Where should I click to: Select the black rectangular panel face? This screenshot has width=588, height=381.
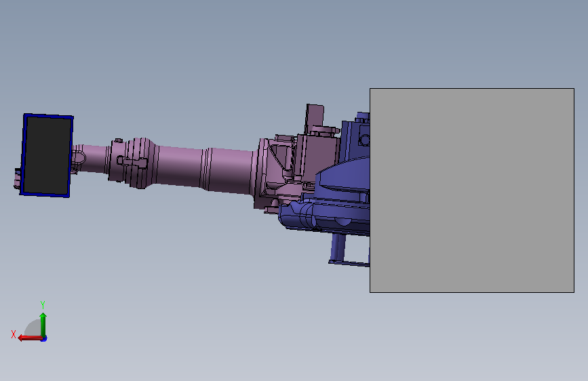click(x=47, y=156)
